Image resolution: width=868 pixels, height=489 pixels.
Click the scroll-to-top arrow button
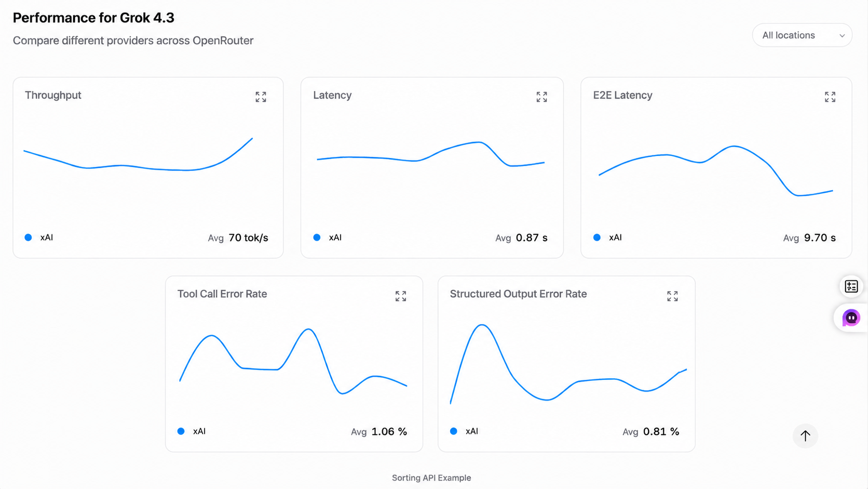(x=805, y=435)
